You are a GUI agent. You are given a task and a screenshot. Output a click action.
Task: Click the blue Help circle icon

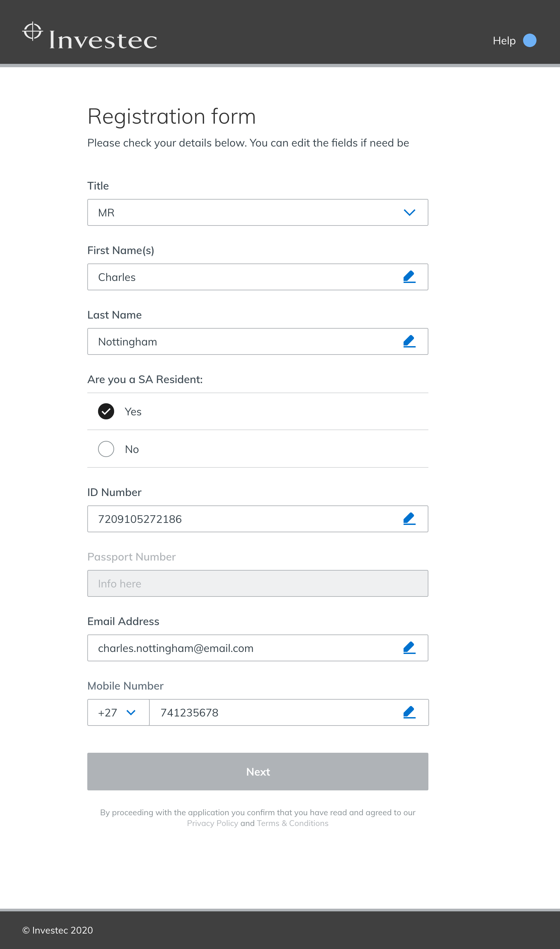(x=529, y=40)
